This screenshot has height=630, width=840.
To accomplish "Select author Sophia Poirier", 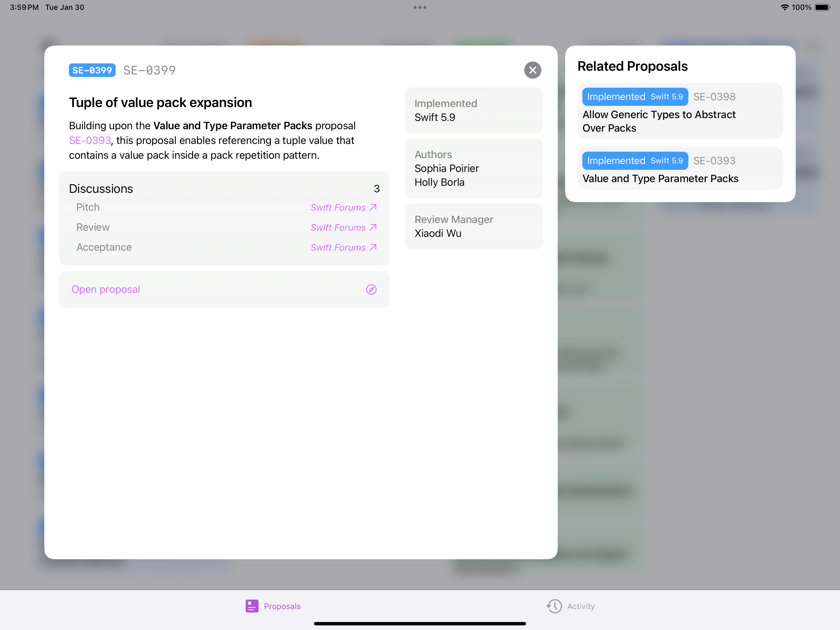I will click(x=446, y=168).
